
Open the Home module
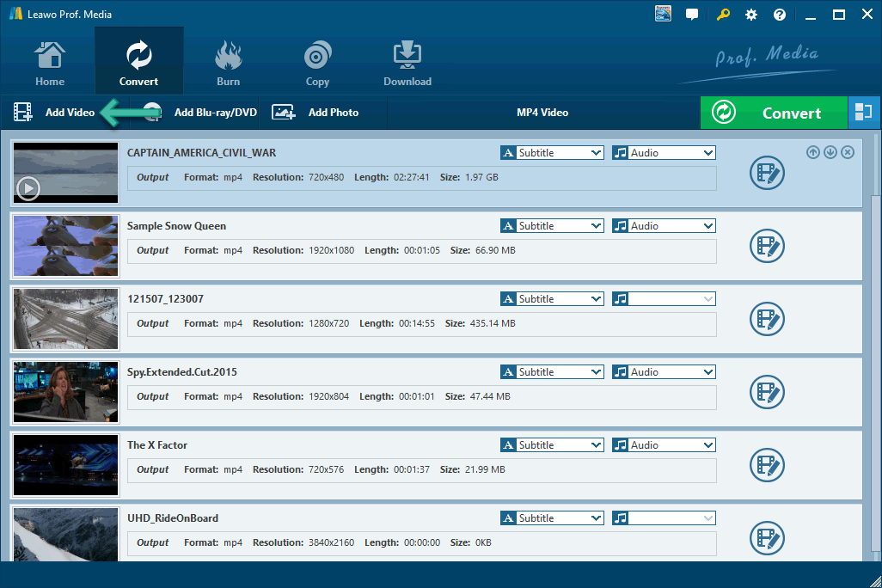pyautogui.click(x=50, y=63)
